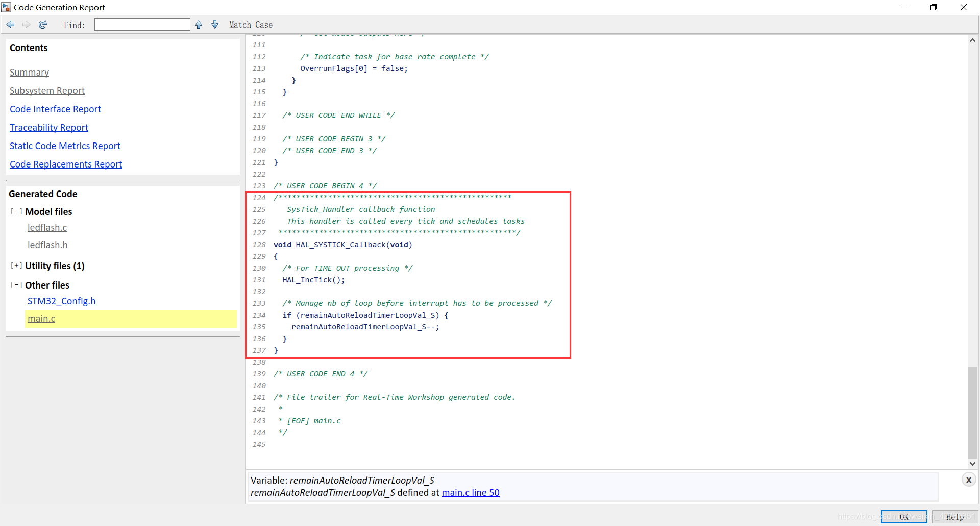Minimize the Code Generation Report window

point(904,7)
